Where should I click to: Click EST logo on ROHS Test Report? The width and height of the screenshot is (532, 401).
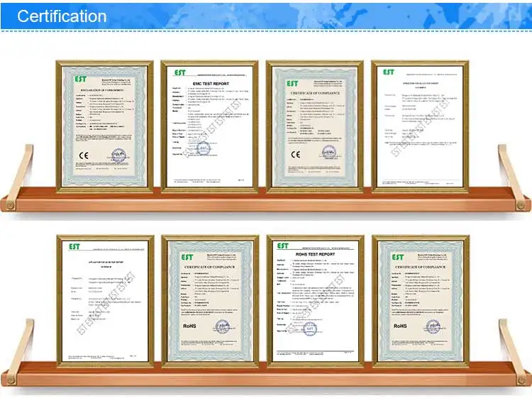coord(282,246)
